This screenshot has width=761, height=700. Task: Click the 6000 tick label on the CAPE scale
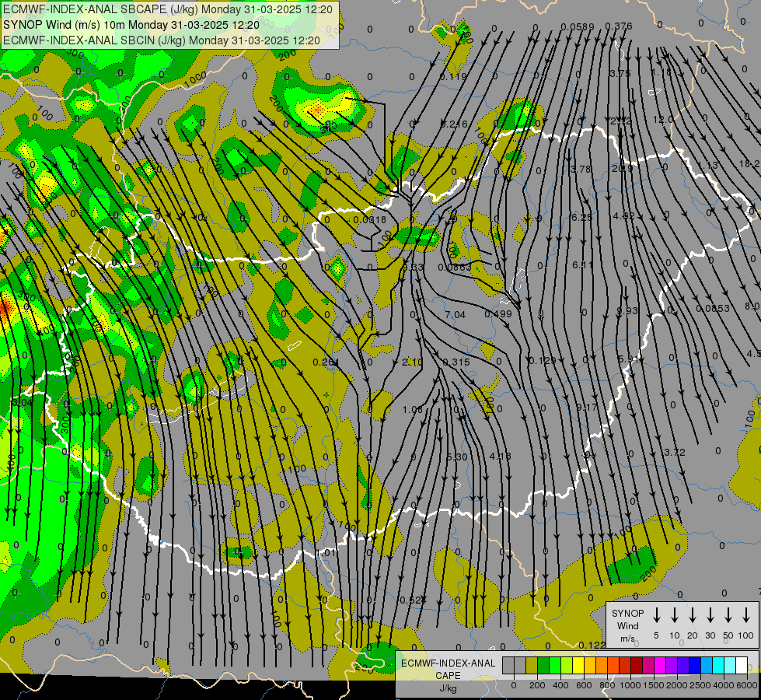(x=747, y=685)
